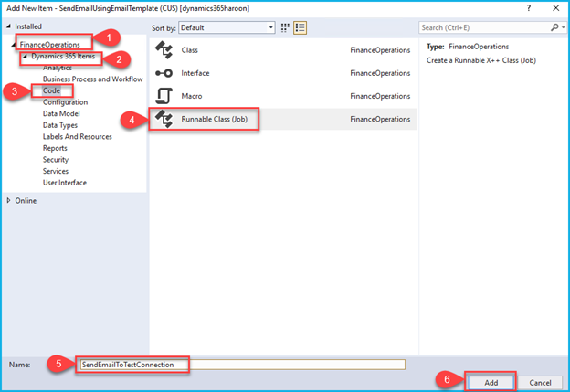The width and height of the screenshot is (570, 392).
Task: Select the Data Model category
Action: (63, 114)
